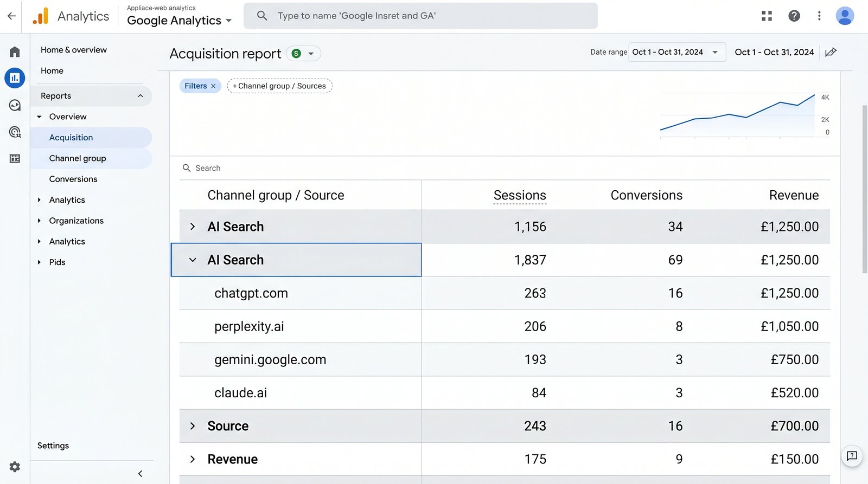The height and width of the screenshot is (484, 868).
Task: Open the help question mark icon
Action: (794, 16)
